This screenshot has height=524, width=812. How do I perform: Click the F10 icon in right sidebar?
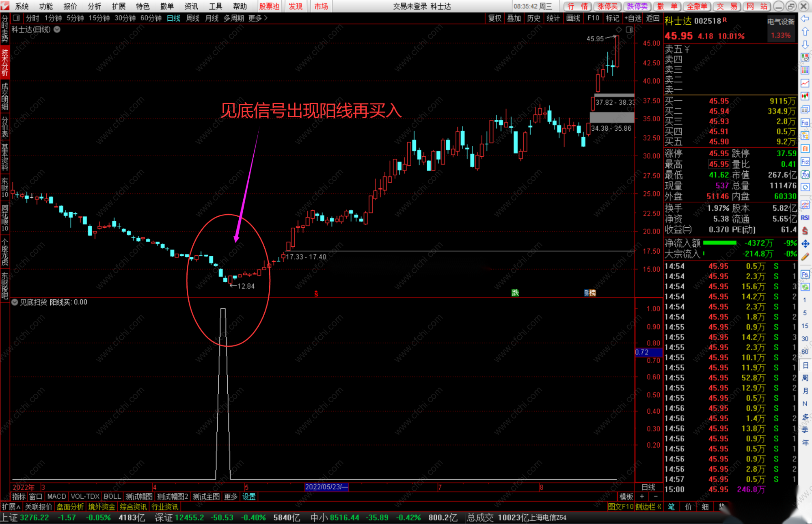coord(805,123)
